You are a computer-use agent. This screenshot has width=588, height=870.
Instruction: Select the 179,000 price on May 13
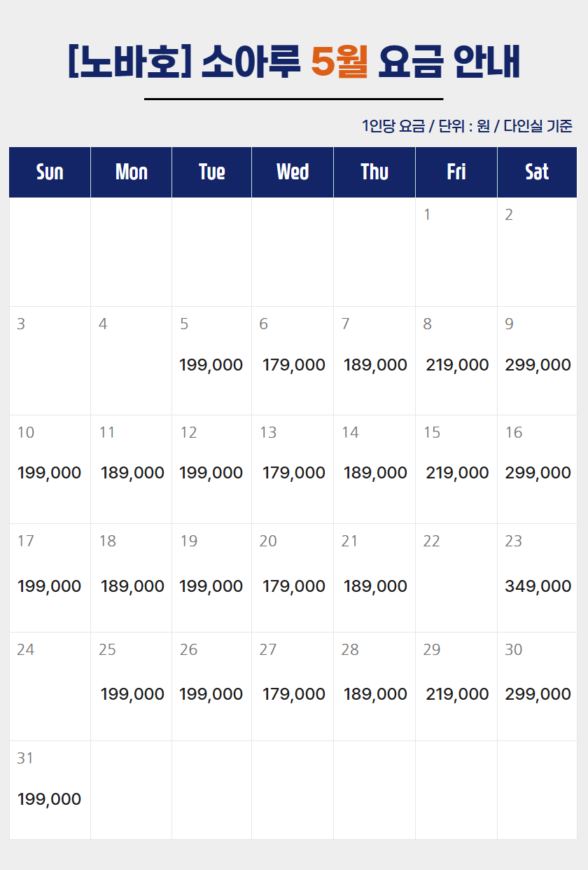pyautogui.click(x=294, y=473)
